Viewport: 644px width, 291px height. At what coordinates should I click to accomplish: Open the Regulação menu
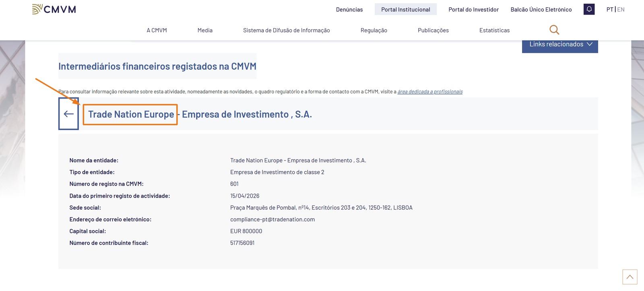pyautogui.click(x=374, y=30)
